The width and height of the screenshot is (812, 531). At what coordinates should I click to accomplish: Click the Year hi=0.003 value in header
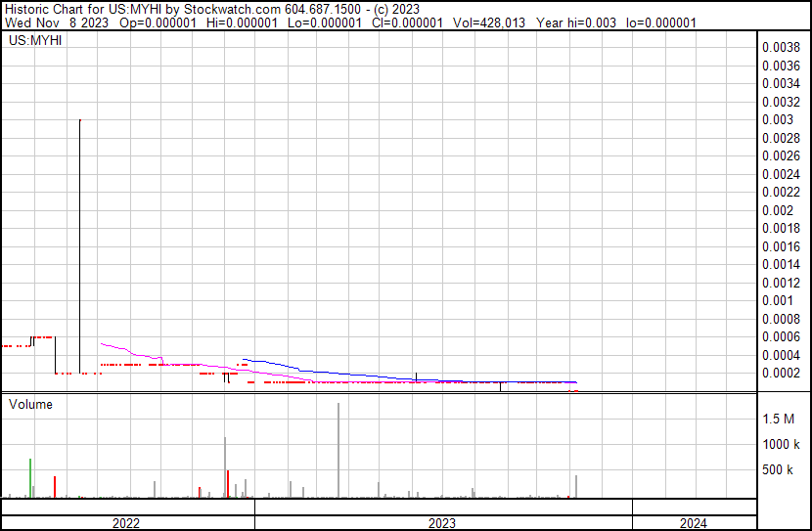click(576, 22)
